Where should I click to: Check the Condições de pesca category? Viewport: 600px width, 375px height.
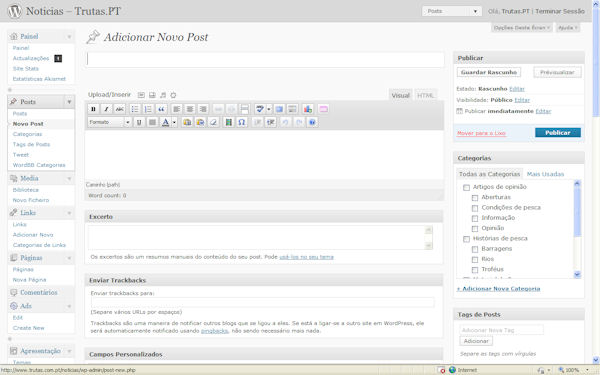[475, 208]
